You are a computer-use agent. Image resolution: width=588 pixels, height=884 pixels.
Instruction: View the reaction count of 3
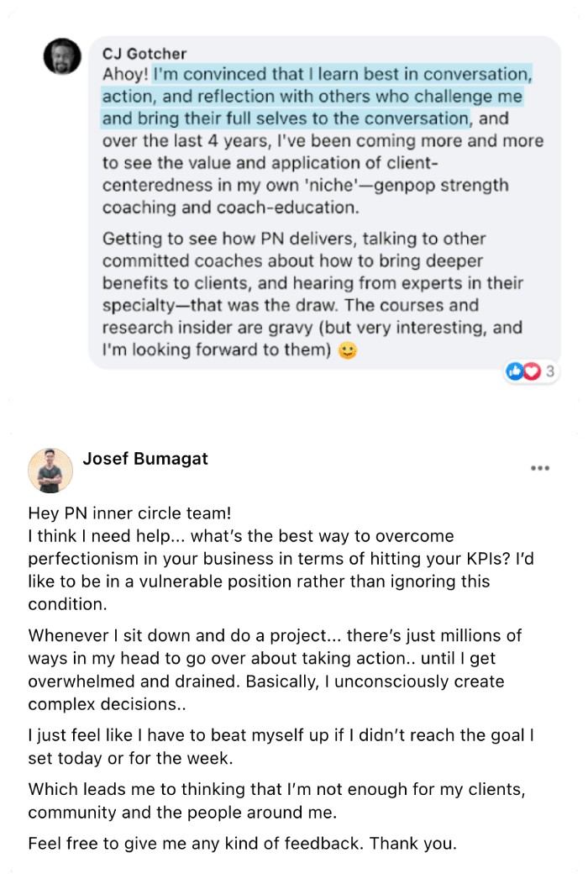(549, 371)
